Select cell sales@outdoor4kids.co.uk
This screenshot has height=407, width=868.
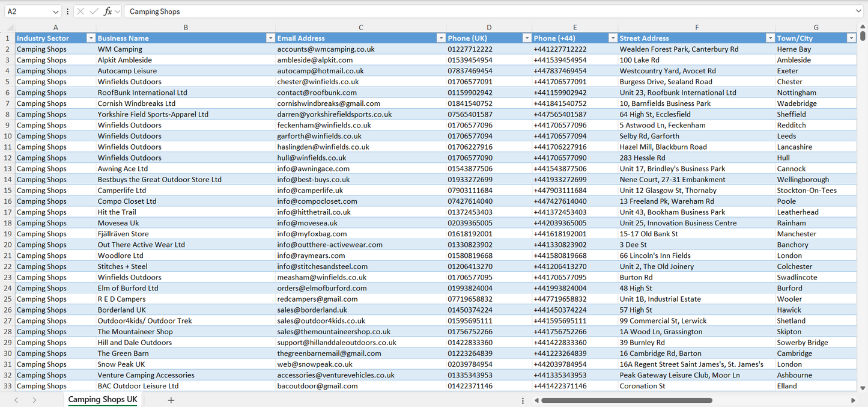(360, 320)
